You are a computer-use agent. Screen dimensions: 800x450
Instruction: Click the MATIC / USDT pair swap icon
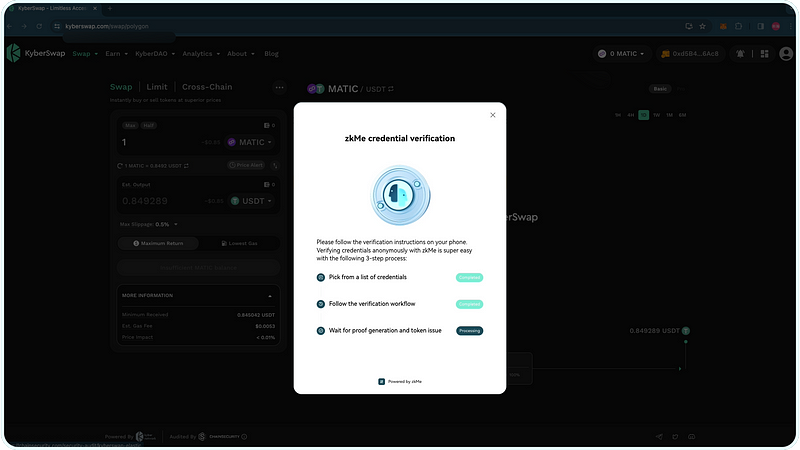click(391, 89)
